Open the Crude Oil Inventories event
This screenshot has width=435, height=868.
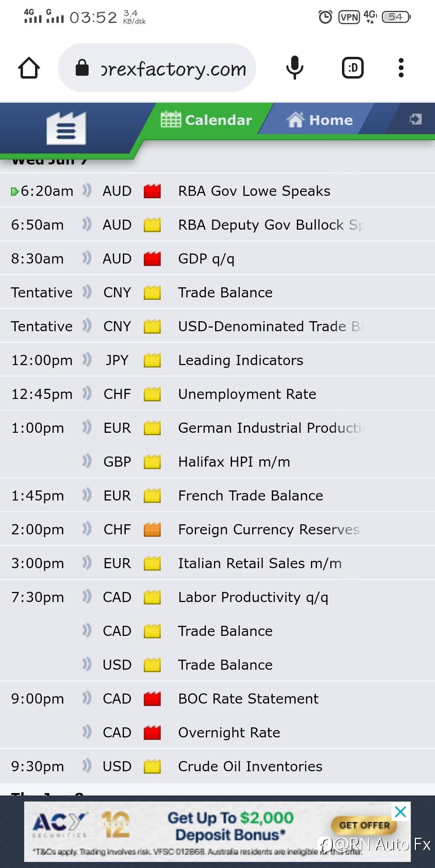tap(250, 766)
